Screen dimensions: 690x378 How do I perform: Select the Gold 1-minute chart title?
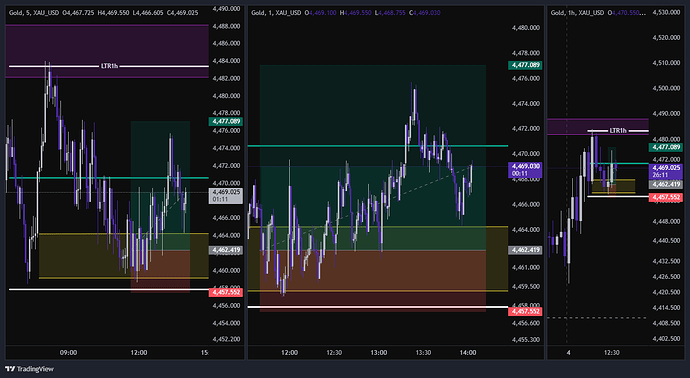[276, 13]
